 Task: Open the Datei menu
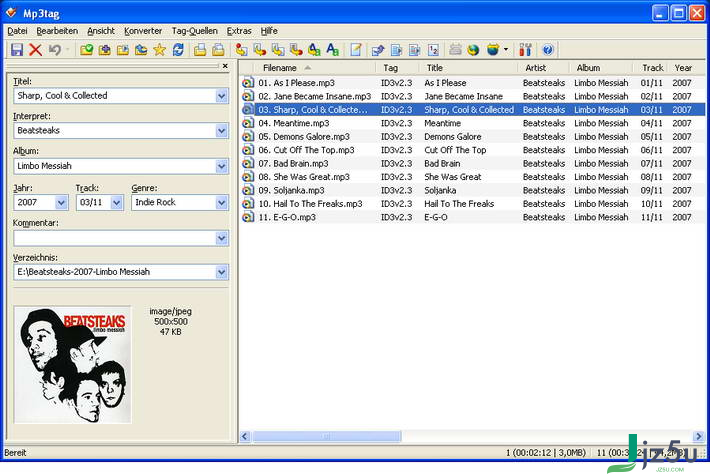[17, 31]
